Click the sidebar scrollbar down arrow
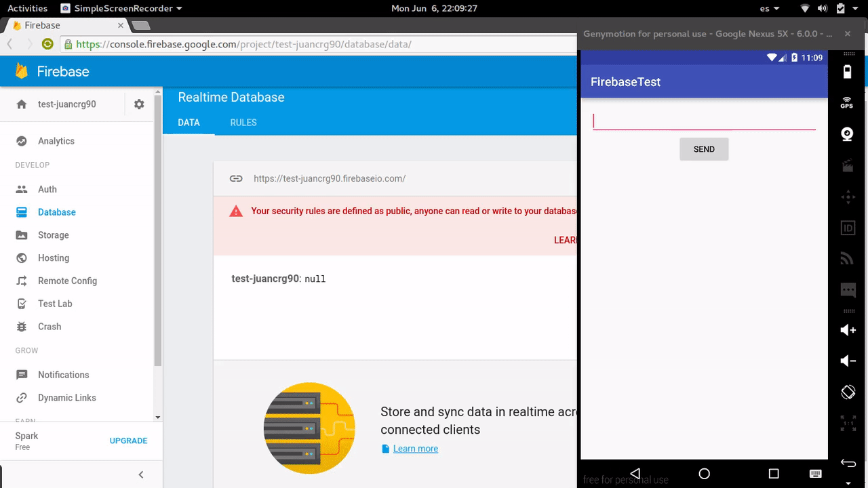Viewport: 868px width, 488px height. pyautogui.click(x=158, y=418)
